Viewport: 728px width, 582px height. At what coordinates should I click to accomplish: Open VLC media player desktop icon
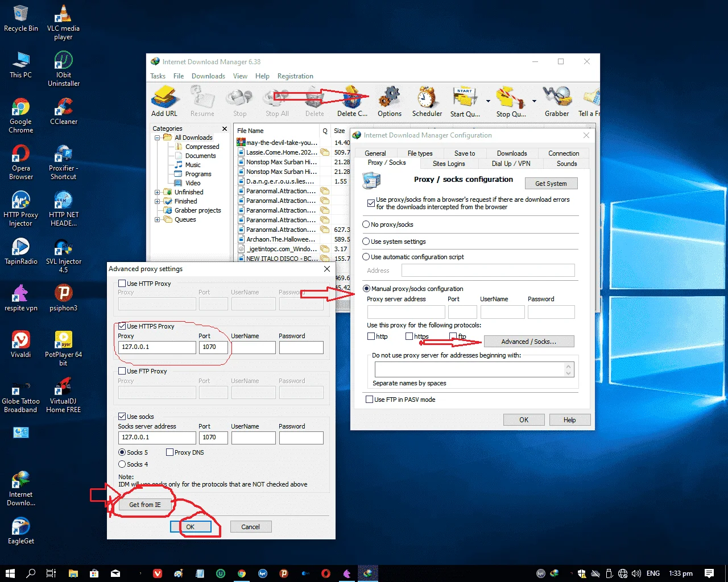click(63, 22)
